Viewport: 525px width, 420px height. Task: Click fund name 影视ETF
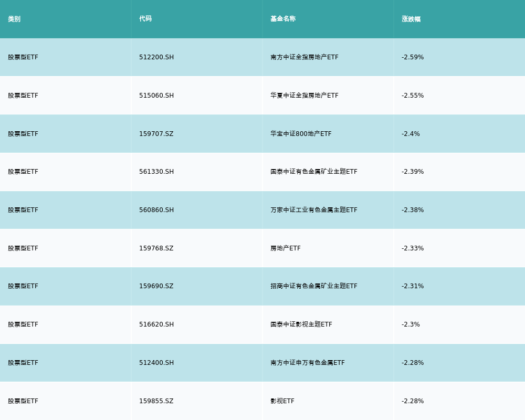(282, 401)
